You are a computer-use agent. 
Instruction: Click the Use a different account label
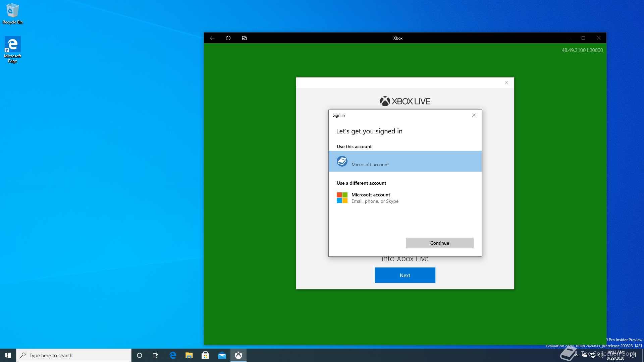[x=361, y=183]
